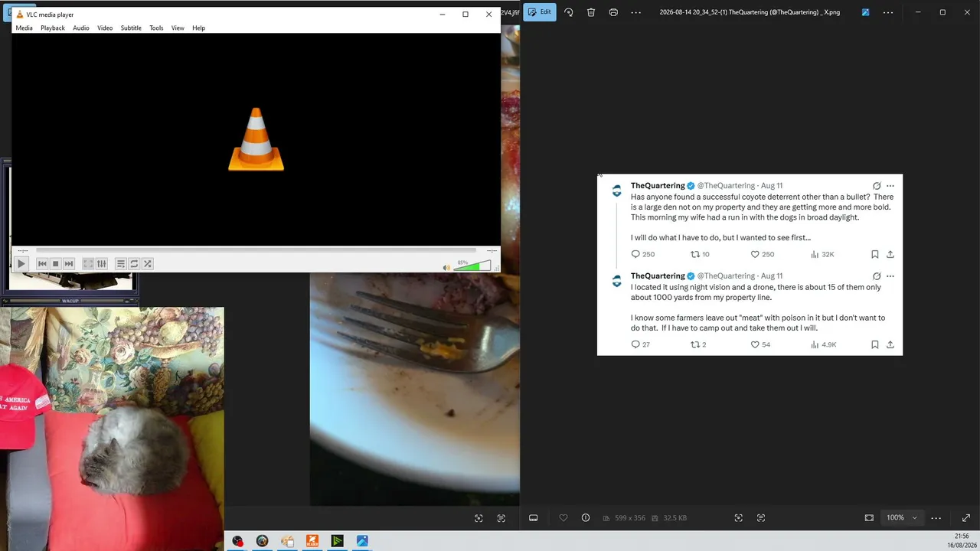Open the VLC Audio menu

coord(81,28)
